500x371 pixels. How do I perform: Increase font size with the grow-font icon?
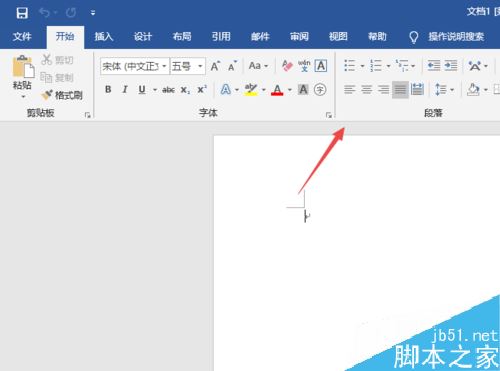click(x=215, y=66)
